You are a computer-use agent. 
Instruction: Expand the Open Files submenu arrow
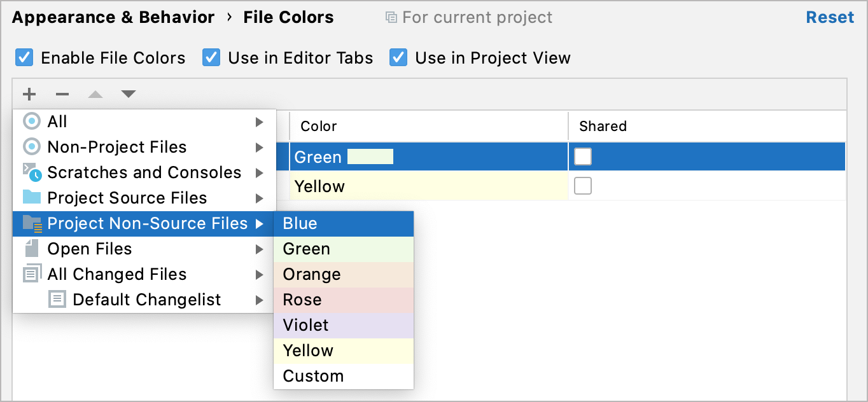(260, 249)
